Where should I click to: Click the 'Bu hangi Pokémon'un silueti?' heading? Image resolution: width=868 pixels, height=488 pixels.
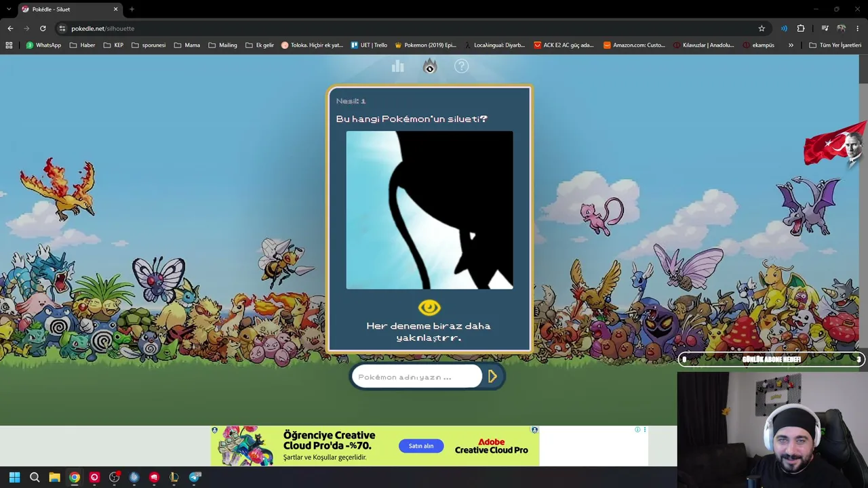pyautogui.click(x=412, y=119)
